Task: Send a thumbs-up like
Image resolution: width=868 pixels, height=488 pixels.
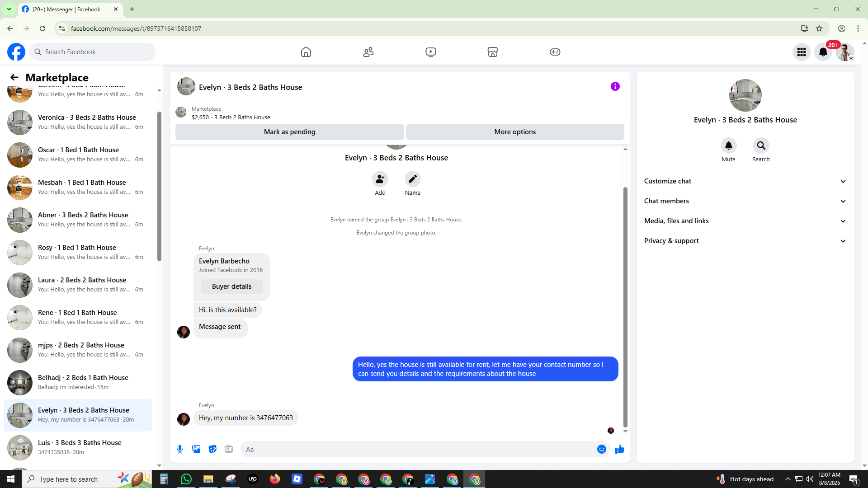Action: [619, 449]
